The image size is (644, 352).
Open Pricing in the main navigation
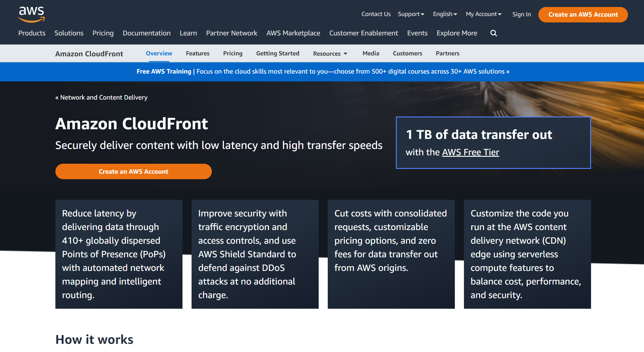click(x=103, y=33)
